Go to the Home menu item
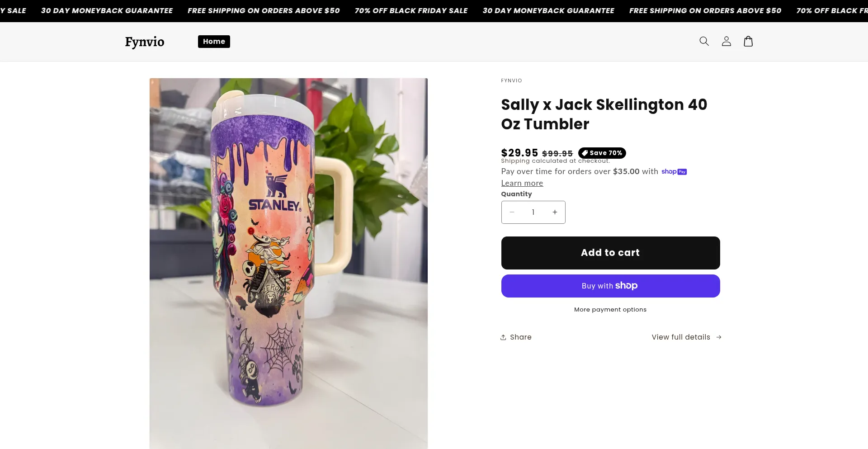Viewport: 868px width, 449px height. pos(214,42)
